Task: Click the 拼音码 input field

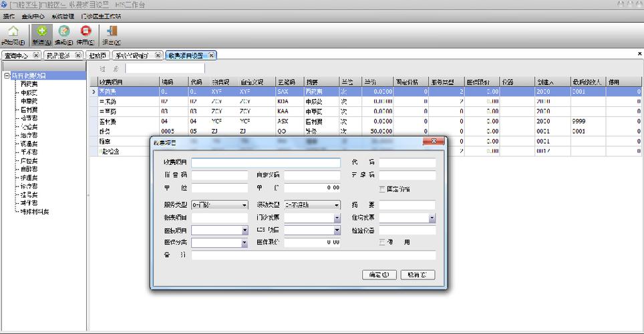Action: pyautogui.click(x=220, y=176)
